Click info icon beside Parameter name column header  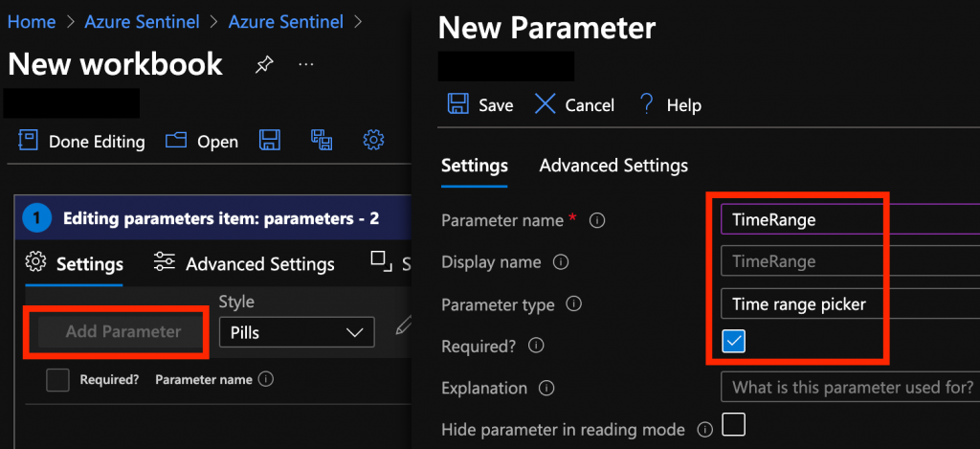pos(266,379)
